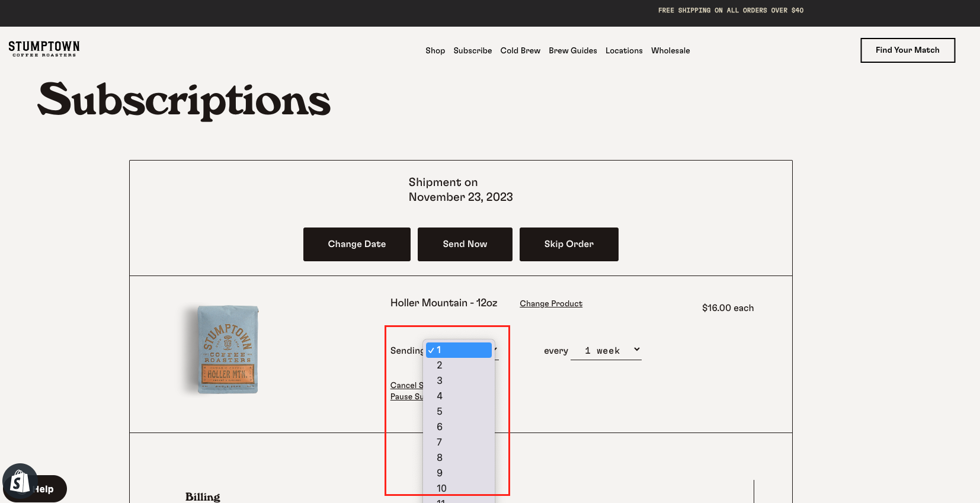Viewport: 980px width, 503px height.
Task: Choose quantity 4 from the list
Action: (459, 396)
